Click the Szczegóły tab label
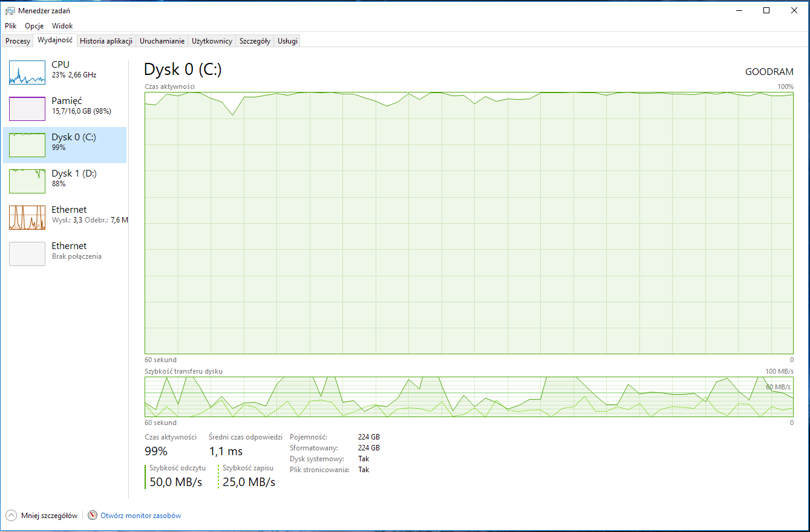The height and width of the screenshot is (532, 810). pyautogui.click(x=254, y=41)
